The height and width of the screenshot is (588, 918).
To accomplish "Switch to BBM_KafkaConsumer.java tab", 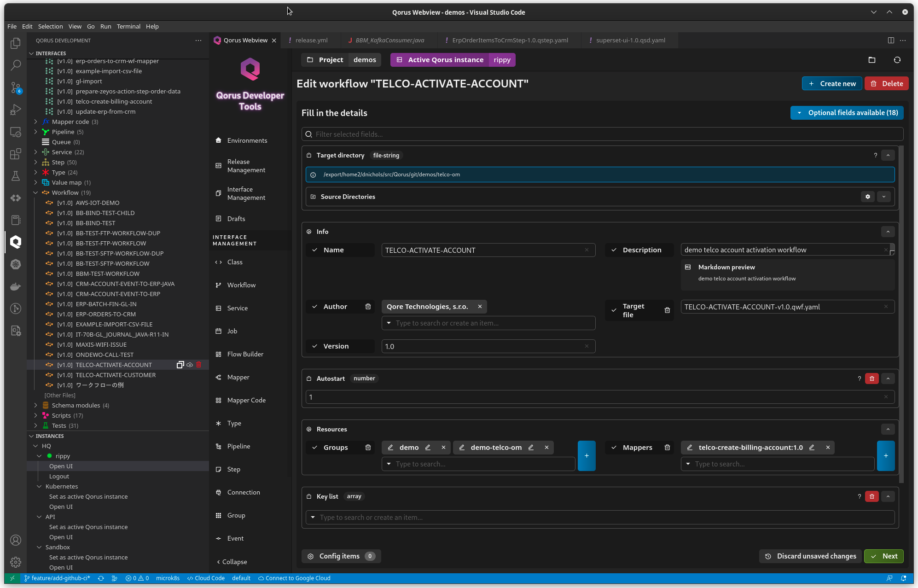I will pos(389,40).
